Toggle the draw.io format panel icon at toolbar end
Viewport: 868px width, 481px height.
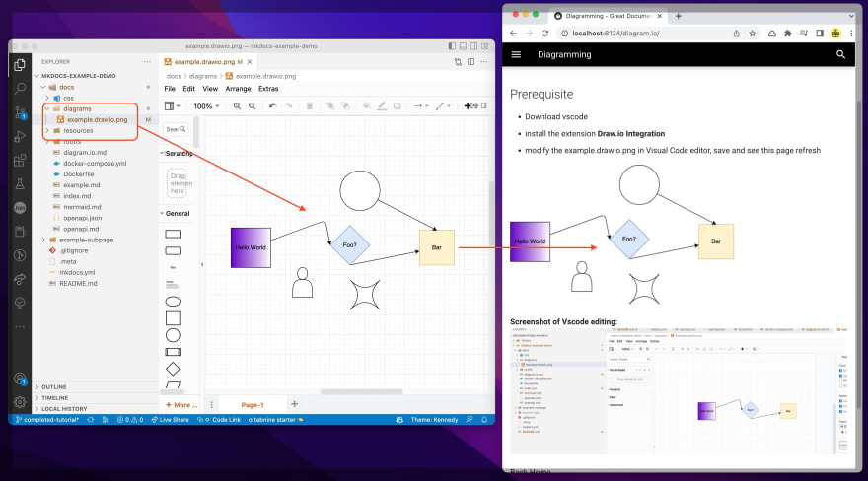coord(484,105)
